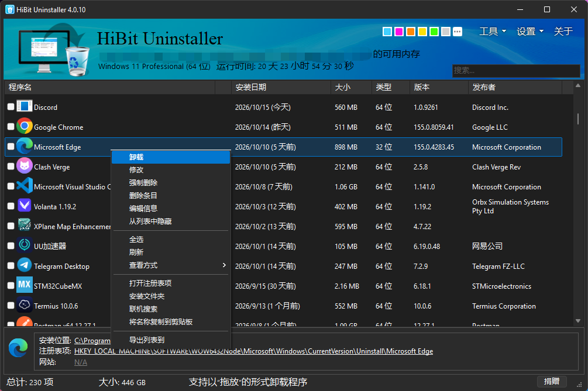Pick the light blue theme swatch

click(x=387, y=32)
